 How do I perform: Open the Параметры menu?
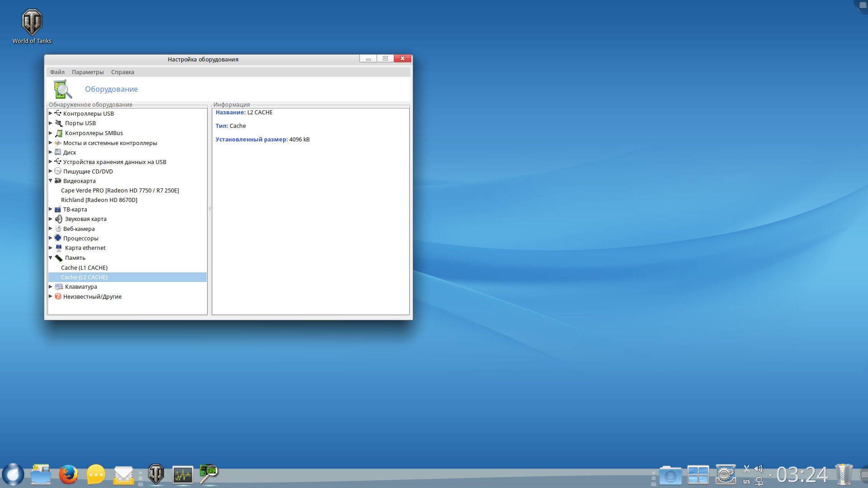click(88, 72)
